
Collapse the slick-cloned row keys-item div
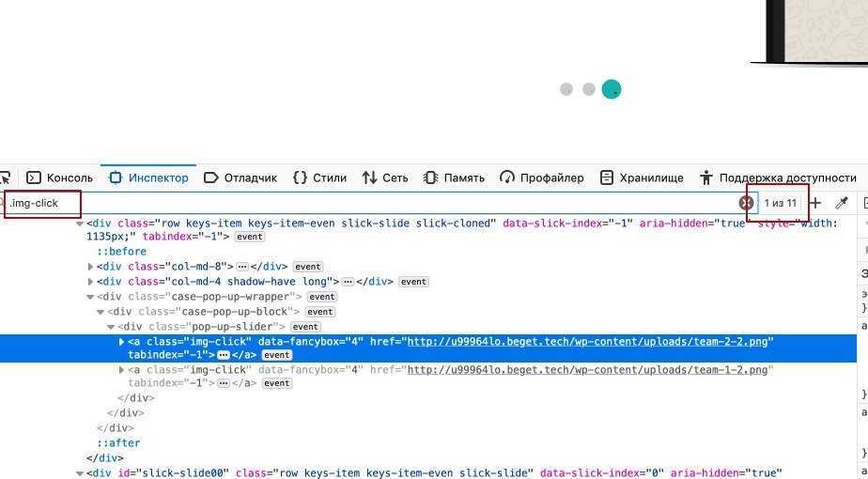[x=80, y=224]
